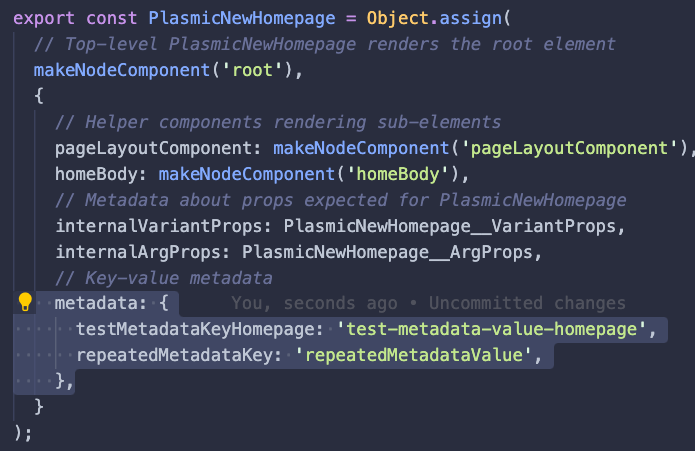Screen dimensions: 695x451
Task: Click the export keyword on first line
Action: (x=45, y=19)
